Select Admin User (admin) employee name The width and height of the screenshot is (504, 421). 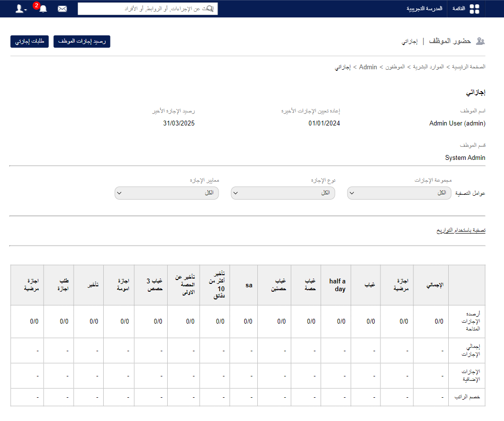(457, 124)
